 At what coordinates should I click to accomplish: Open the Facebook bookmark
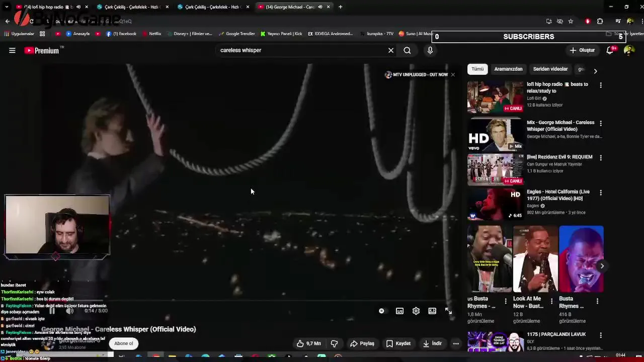(121, 34)
